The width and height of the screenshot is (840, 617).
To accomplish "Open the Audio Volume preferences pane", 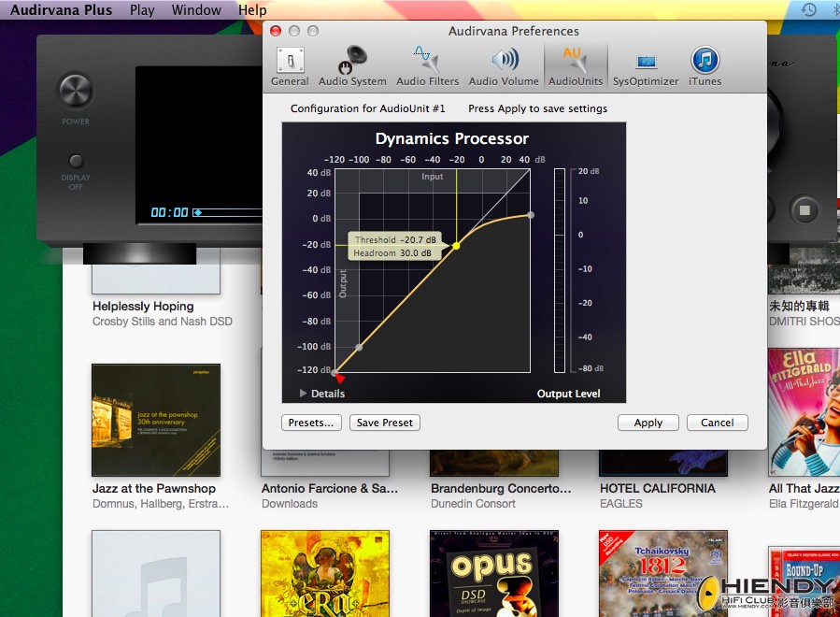I will 504,67.
